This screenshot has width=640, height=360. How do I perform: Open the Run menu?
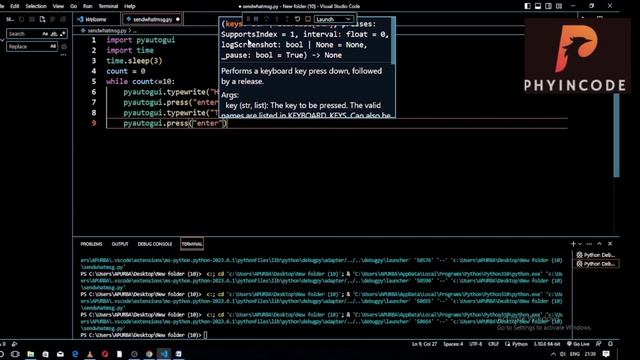click(87, 6)
